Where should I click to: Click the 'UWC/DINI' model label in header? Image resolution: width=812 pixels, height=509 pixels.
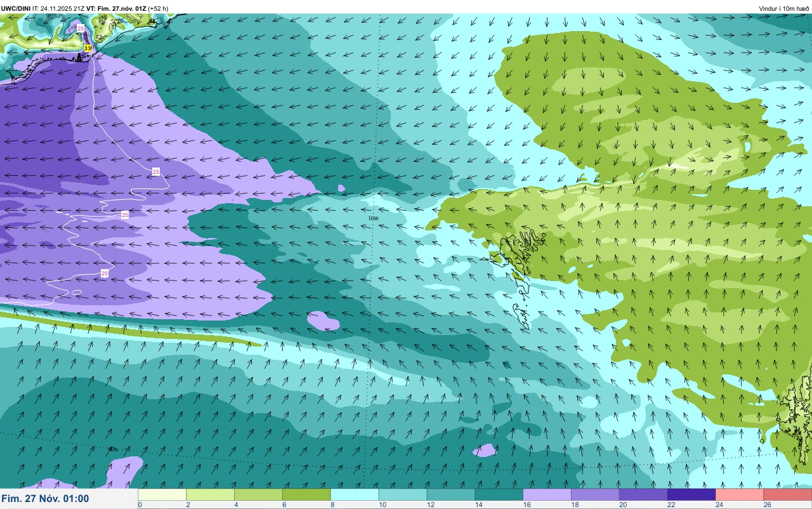(16, 8)
